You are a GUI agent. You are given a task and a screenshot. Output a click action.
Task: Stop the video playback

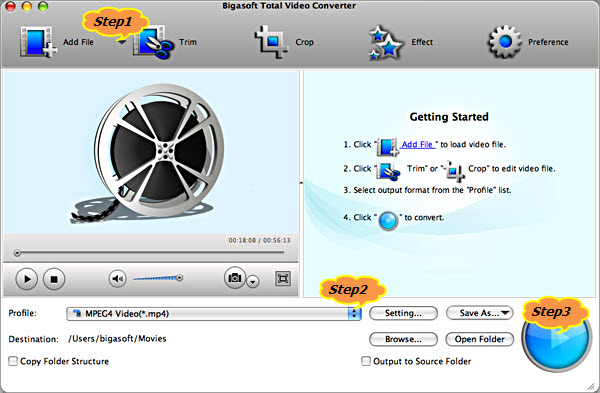click(54, 279)
